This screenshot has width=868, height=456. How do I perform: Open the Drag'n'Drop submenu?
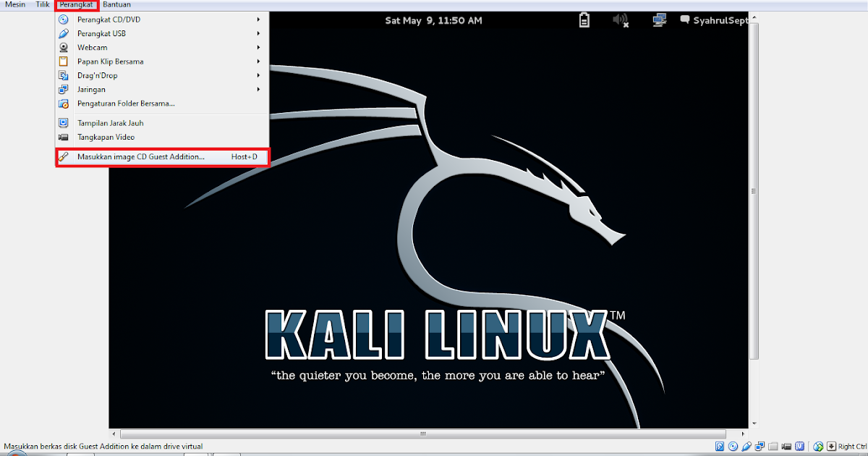click(x=161, y=75)
